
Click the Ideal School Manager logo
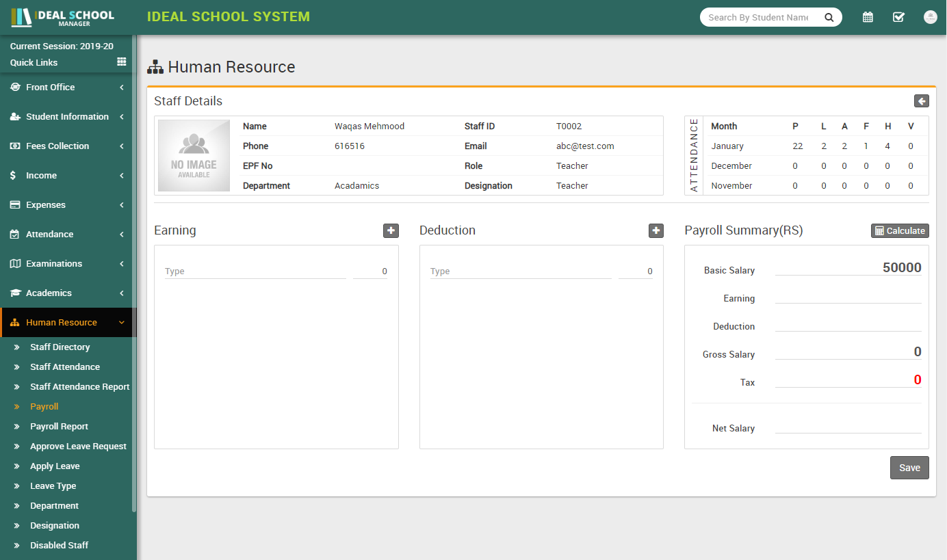[x=63, y=17]
